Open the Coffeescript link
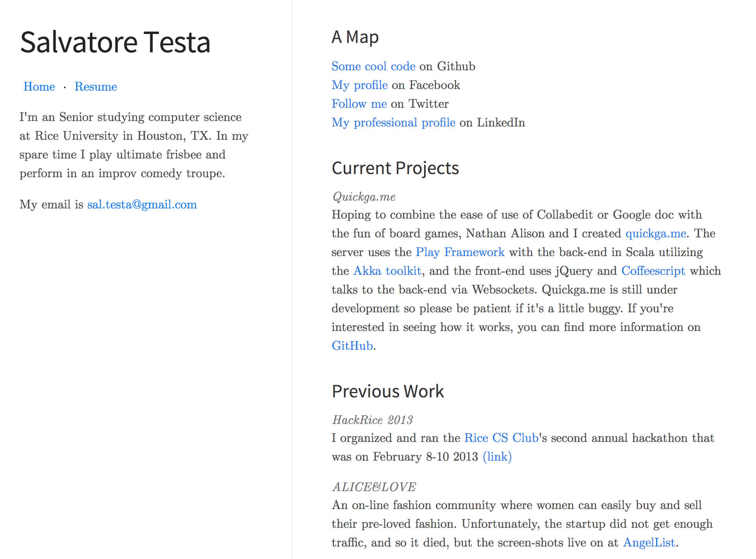This screenshot has width=756, height=559. [x=653, y=271]
